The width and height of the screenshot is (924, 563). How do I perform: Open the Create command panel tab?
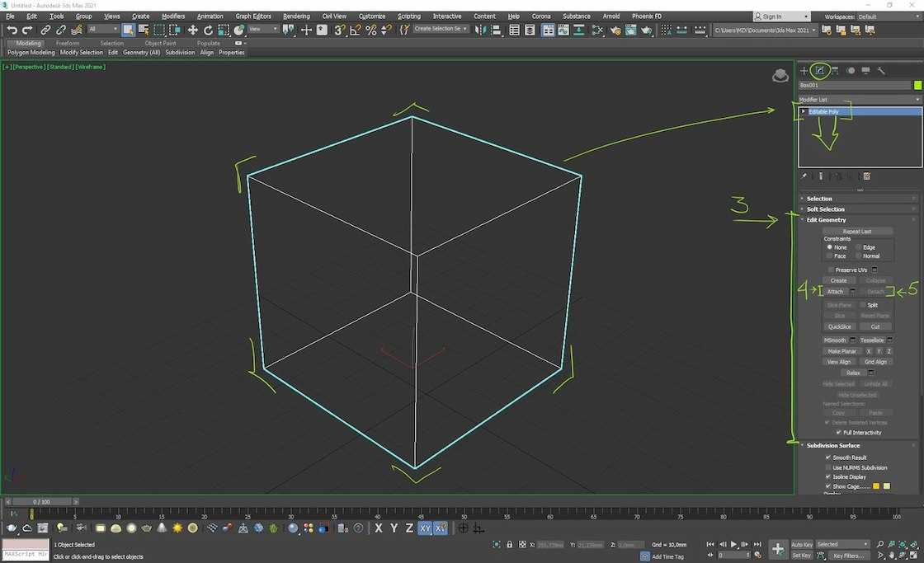pos(804,71)
